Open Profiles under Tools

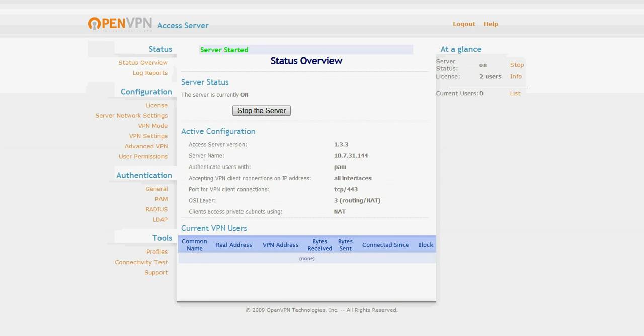[x=157, y=251]
